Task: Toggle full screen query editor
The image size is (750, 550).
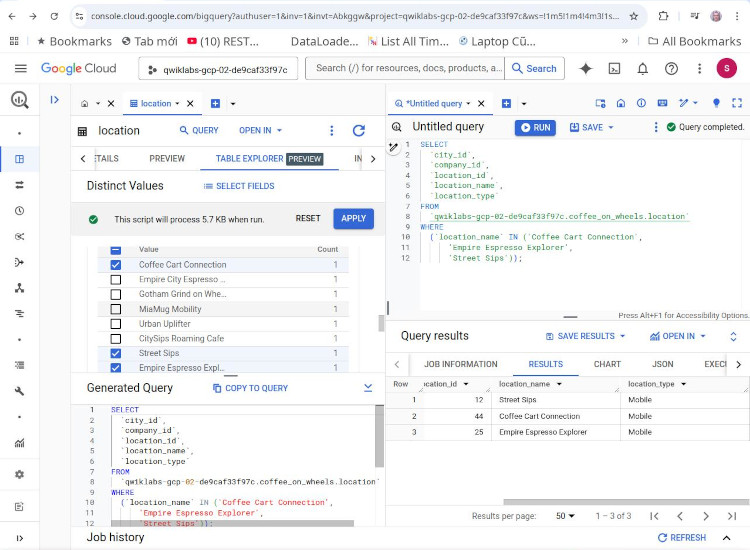Action: click(x=737, y=103)
